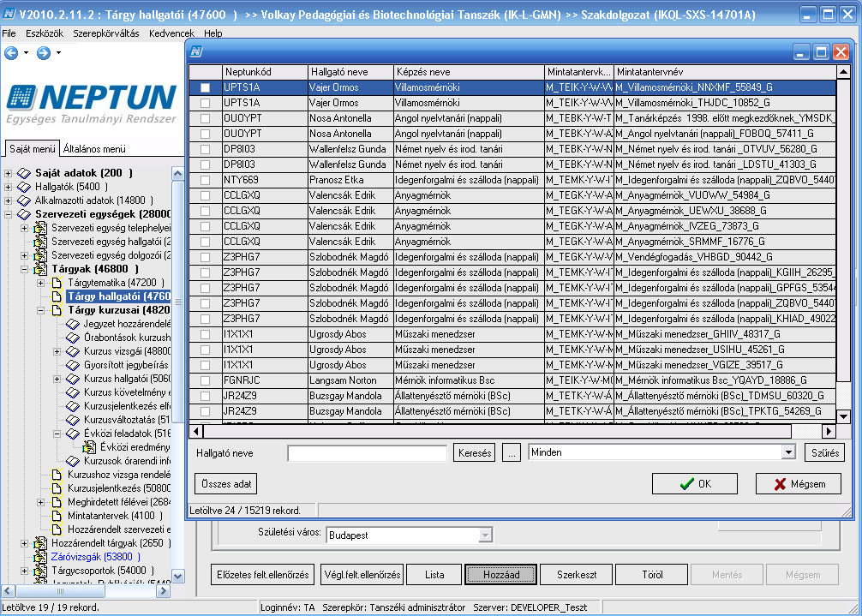Viewport: 862px width, 616px height.
Task: Sort by the Képzés neve column header
Action: pyautogui.click(x=469, y=72)
